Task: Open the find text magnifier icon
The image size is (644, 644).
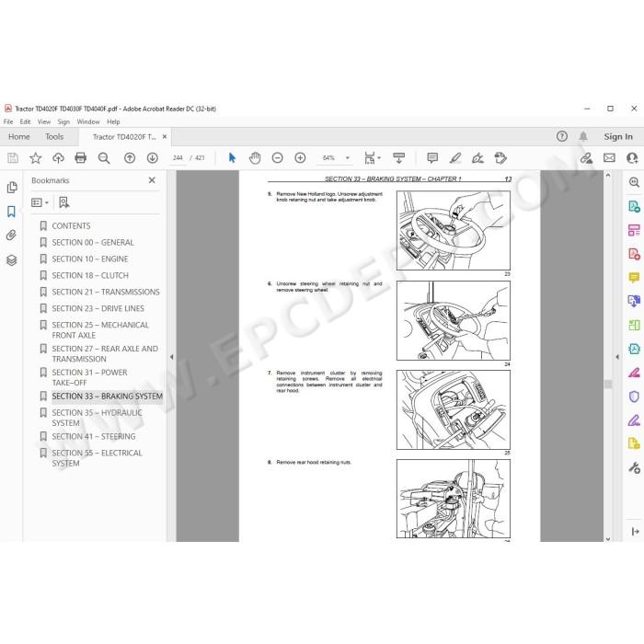Action: click(x=104, y=158)
